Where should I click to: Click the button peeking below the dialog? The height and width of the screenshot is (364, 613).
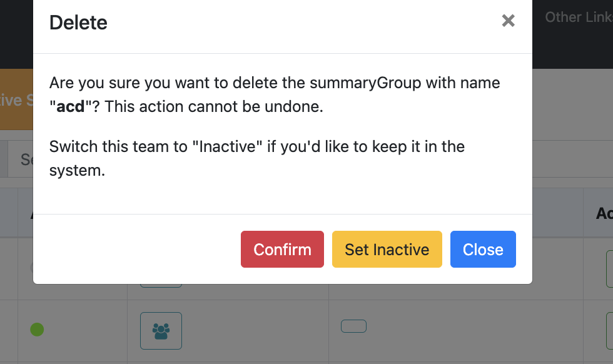tap(161, 286)
